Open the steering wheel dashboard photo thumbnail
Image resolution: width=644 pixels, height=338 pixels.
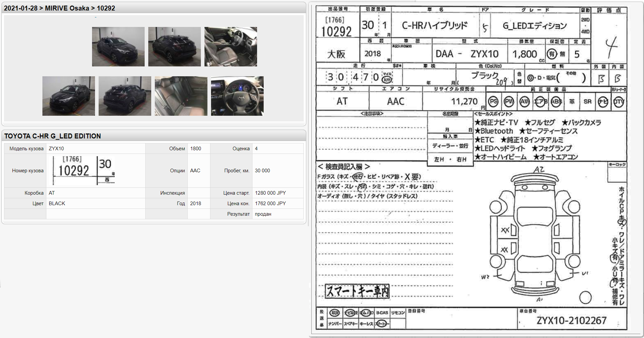tap(237, 96)
